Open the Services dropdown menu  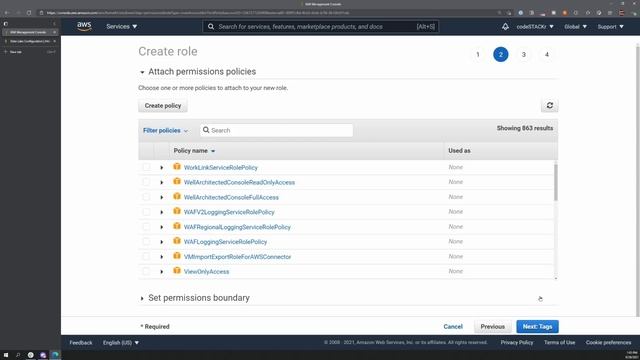point(122,27)
